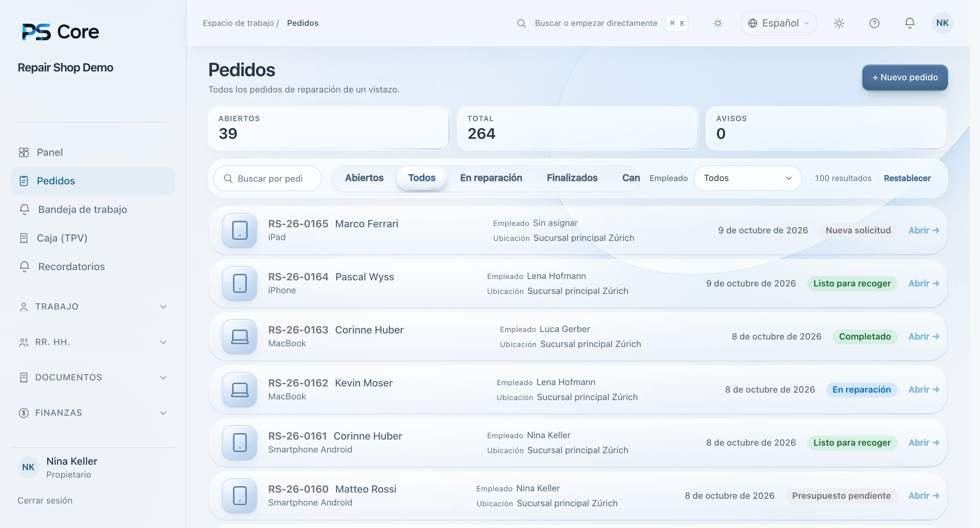Image resolution: width=980 pixels, height=528 pixels.
Task: Show the Finalizados tab
Action: click(x=572, y=178)
